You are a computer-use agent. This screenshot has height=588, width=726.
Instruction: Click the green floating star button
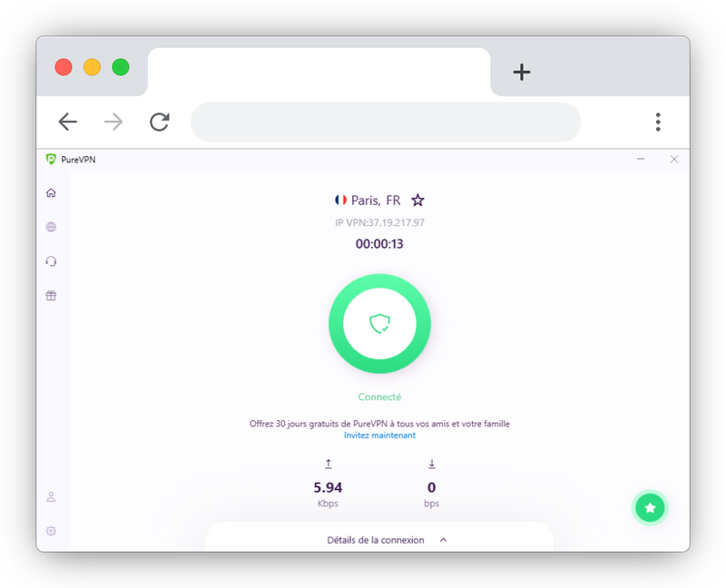pyautogui.click(x=650, y=508)
